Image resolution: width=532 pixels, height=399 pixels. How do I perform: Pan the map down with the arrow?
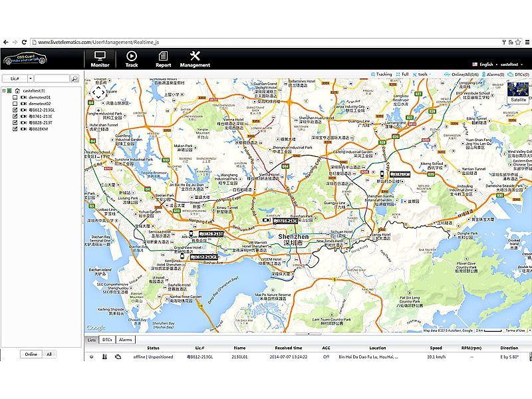98,97
